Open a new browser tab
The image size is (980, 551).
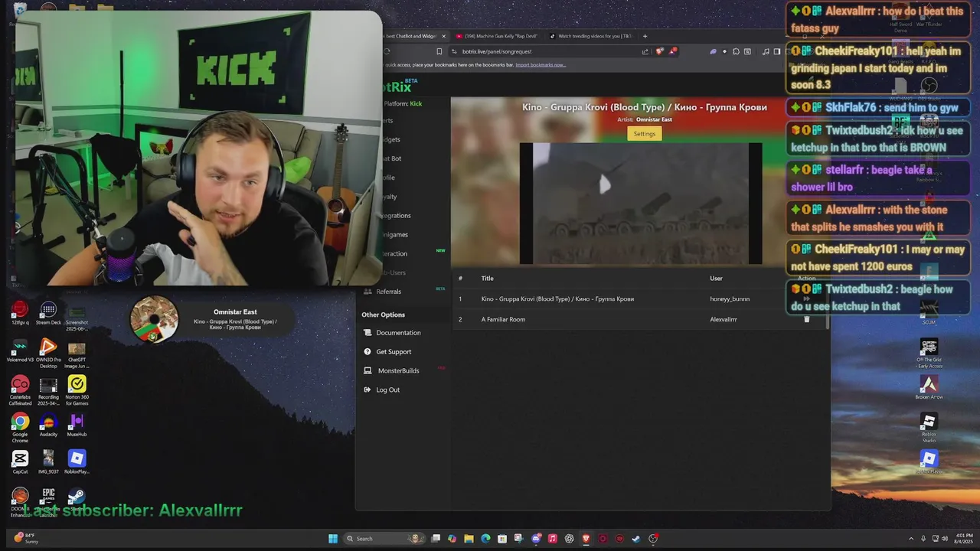(x=645, y=36)
